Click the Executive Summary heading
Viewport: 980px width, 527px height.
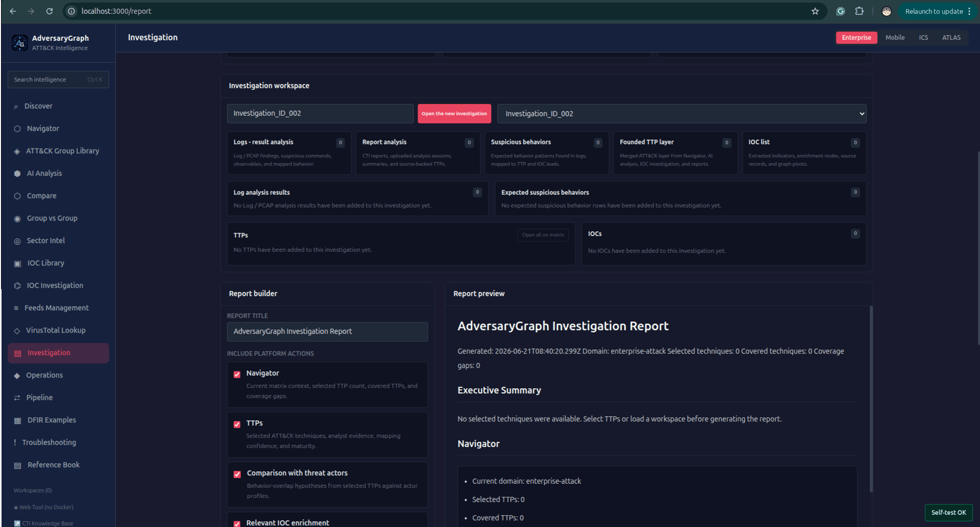click(499, 390)
